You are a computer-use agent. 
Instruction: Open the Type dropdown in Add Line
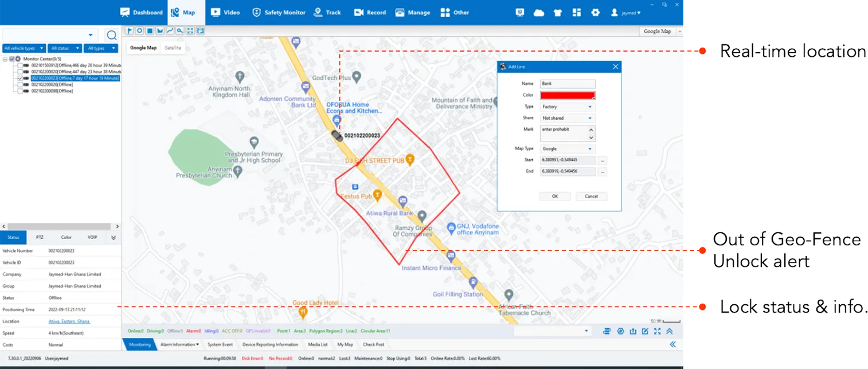coord(568,107)
